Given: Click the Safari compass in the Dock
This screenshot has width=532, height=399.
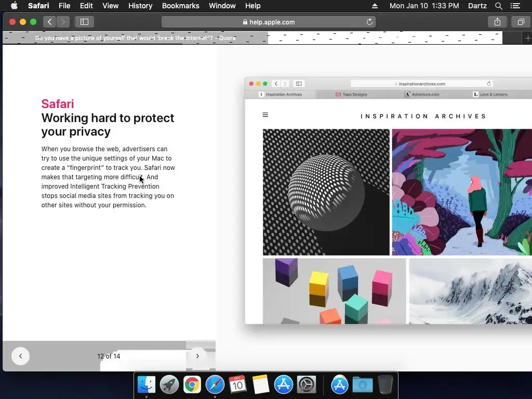Looking at the screenshot, I should coord(215,385).
